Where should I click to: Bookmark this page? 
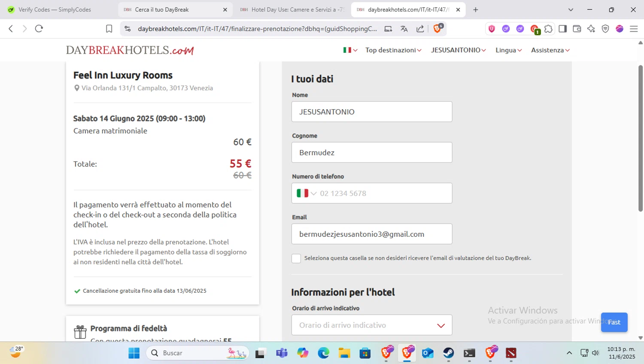click(x=109, y=29)
